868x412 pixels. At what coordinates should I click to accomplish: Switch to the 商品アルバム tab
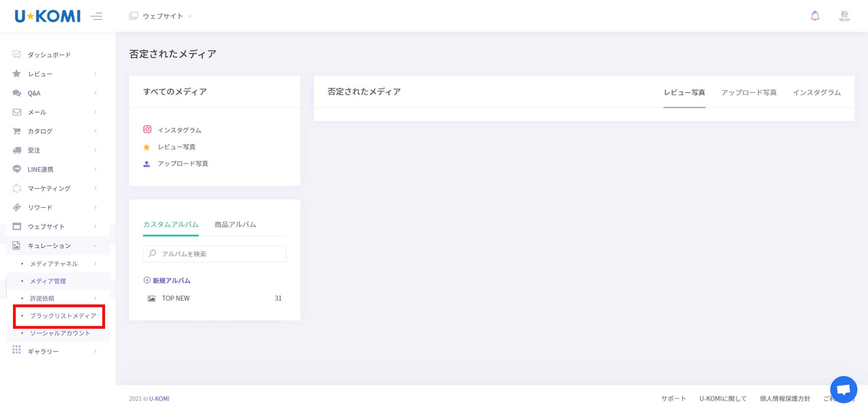[235, 224]
